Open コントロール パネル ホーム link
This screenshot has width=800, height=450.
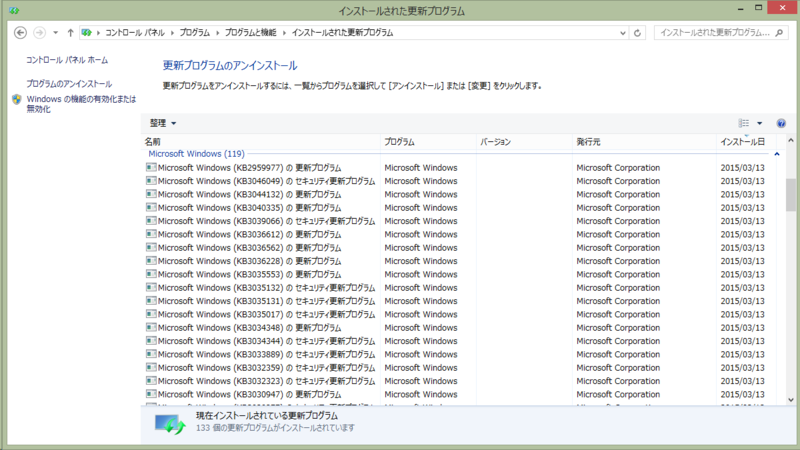(67, 60)
